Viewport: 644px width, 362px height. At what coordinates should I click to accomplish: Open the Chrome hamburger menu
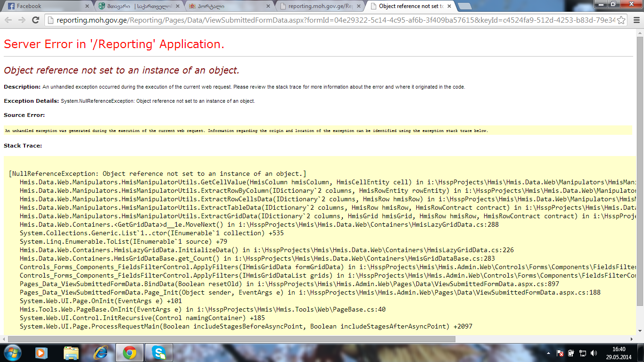click(636, 20)
